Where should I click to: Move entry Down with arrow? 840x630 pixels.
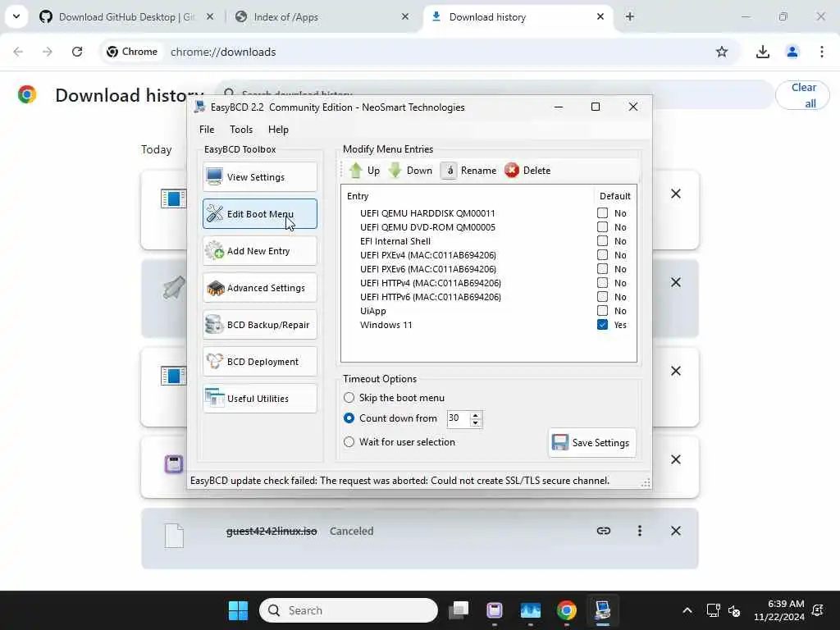click(410, 171)
